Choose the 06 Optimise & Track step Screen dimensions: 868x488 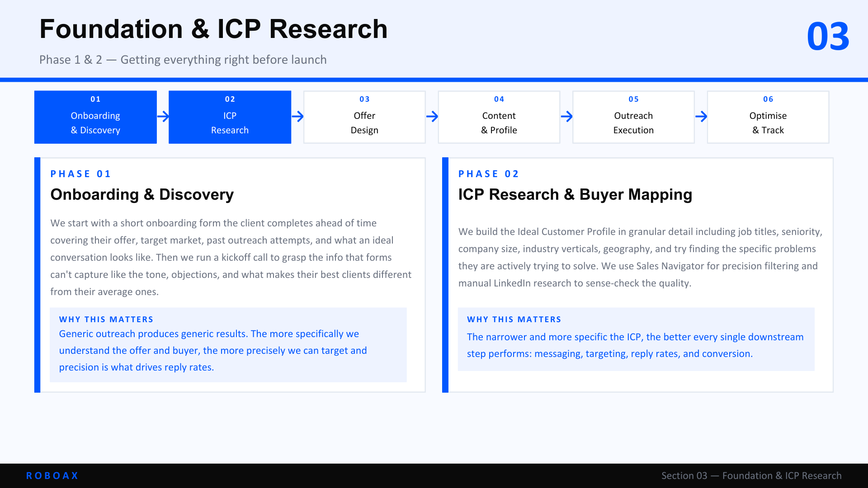tap(768, 117)
